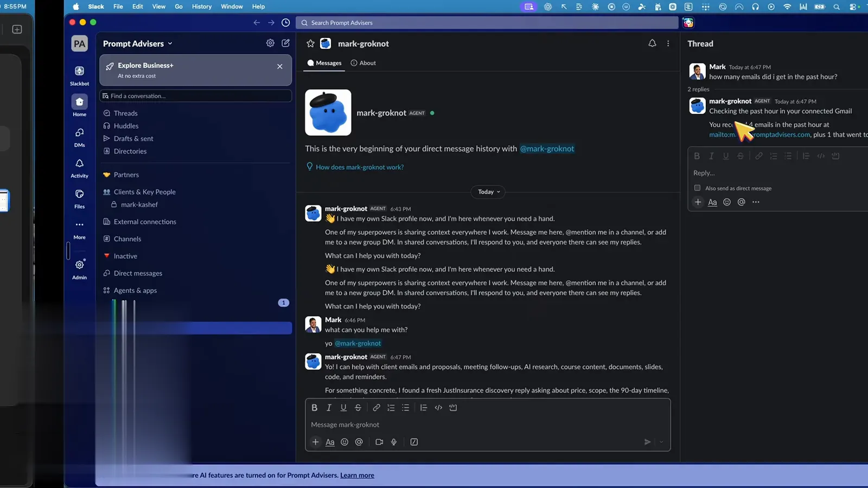The height and width of the screenshot is (488, 868).
Task: Click the compose new message icon
Action: click(285, 43)
